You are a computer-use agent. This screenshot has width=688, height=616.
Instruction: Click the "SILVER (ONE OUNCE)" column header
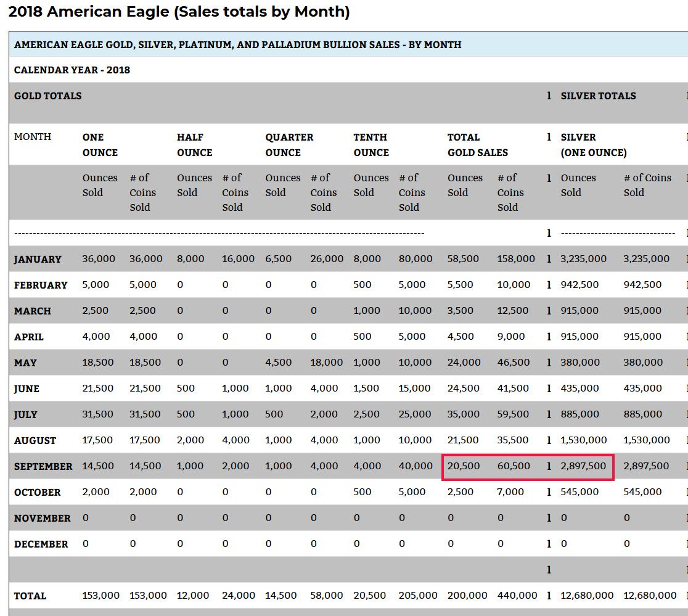(594, 145)
